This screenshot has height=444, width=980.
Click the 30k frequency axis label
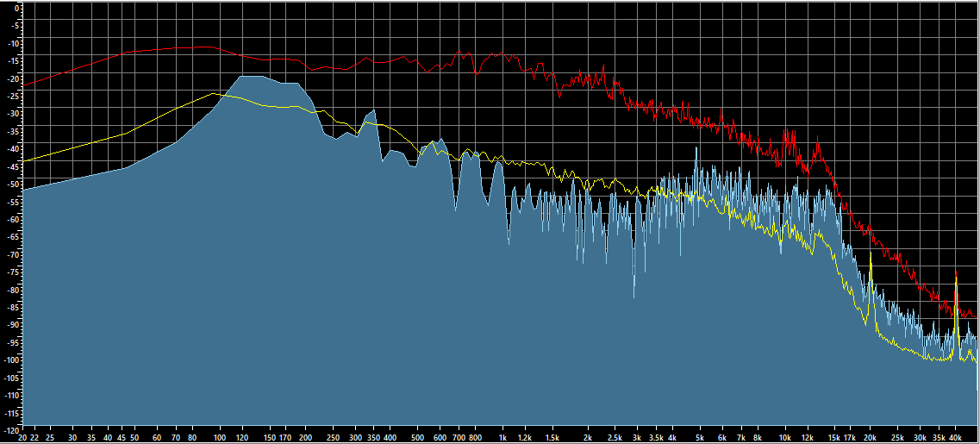920,438
